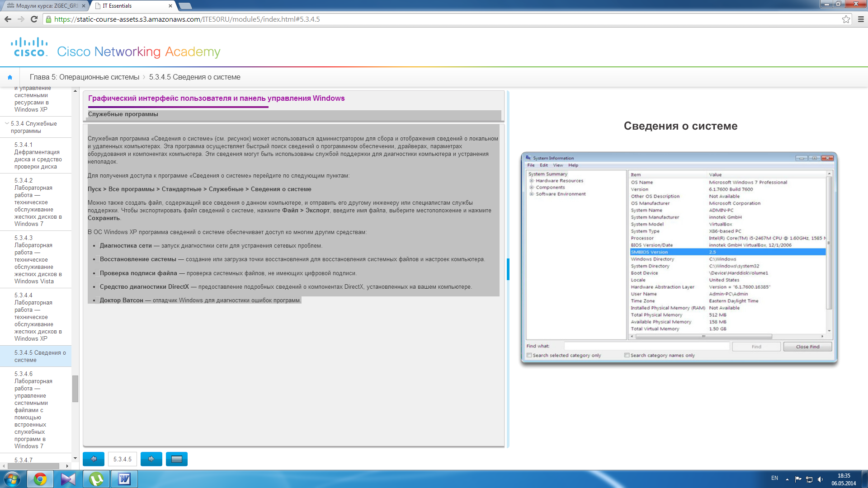Click the sidebar horizontal scrollbar thumb
The width and height of the screenshot is (868, 488).
coord(33,466)
